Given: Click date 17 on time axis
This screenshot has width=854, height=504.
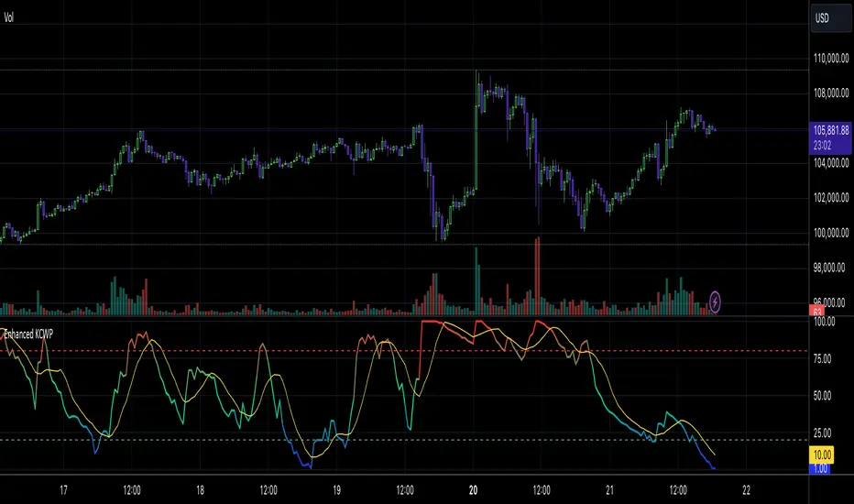Looking at the screenshot, I should 63,490.
